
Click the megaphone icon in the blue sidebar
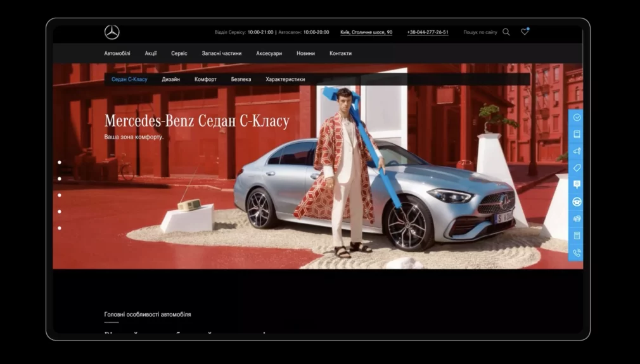click(x=577, y=151)
